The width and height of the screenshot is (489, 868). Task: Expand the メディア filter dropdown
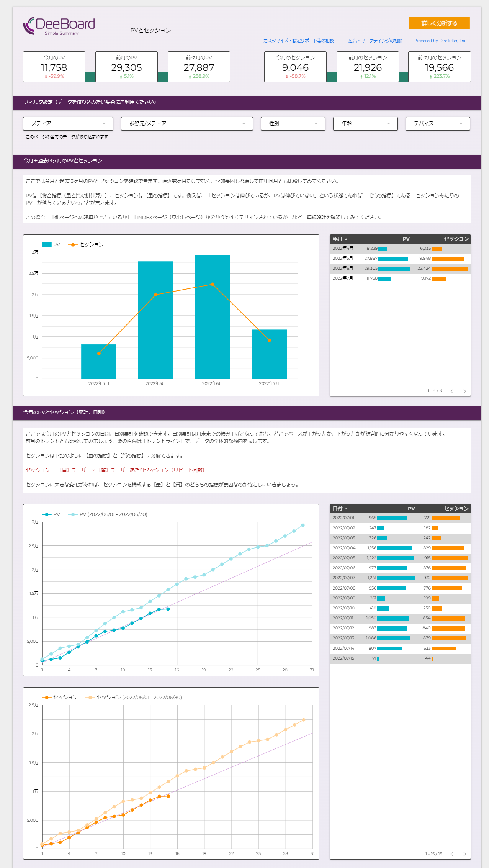68,124
